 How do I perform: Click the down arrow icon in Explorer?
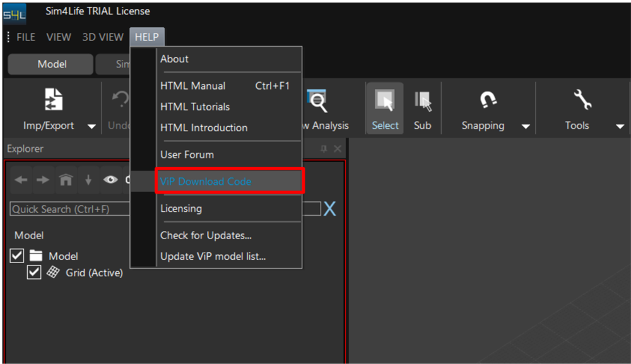pos(88,180)
